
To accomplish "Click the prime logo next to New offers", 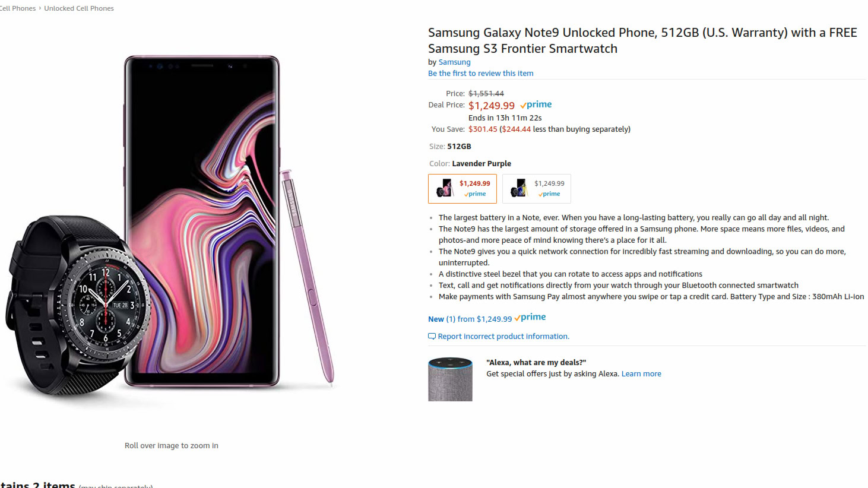I will (x=530, y=318).
